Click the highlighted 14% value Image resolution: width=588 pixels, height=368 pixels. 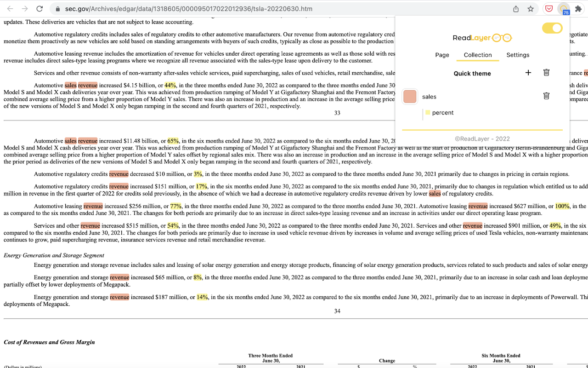[203, 298]
